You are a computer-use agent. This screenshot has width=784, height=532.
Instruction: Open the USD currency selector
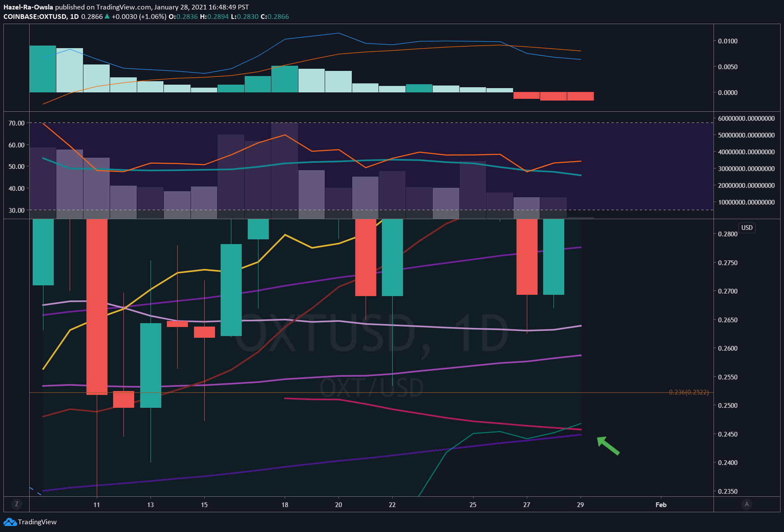pyautogui.click(x=747, y=228)
